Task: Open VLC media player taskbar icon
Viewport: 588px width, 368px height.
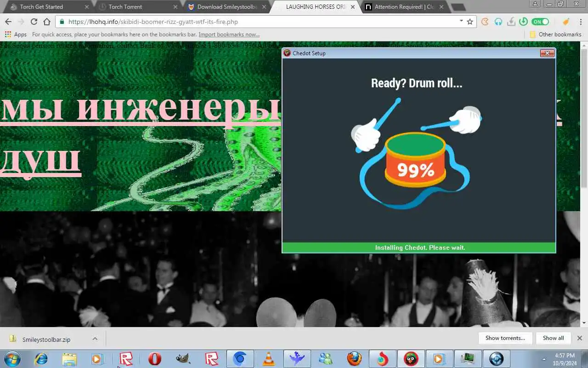Action: point(269,359)
